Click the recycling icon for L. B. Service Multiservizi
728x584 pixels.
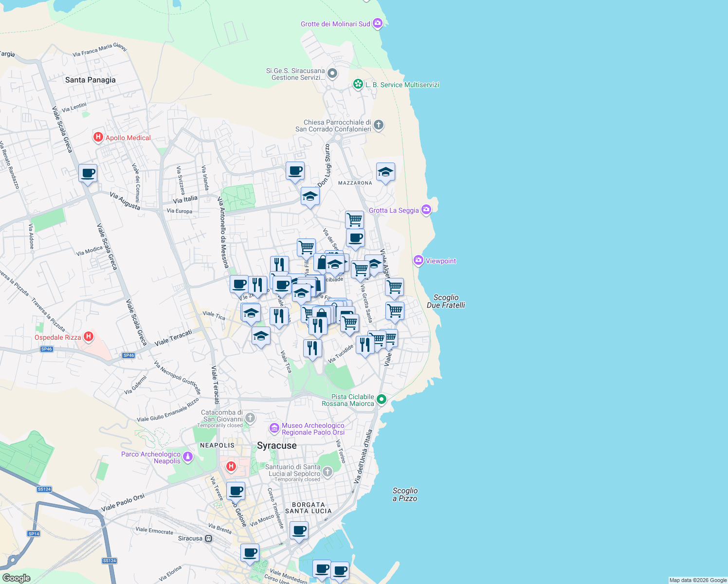[358, 84]
